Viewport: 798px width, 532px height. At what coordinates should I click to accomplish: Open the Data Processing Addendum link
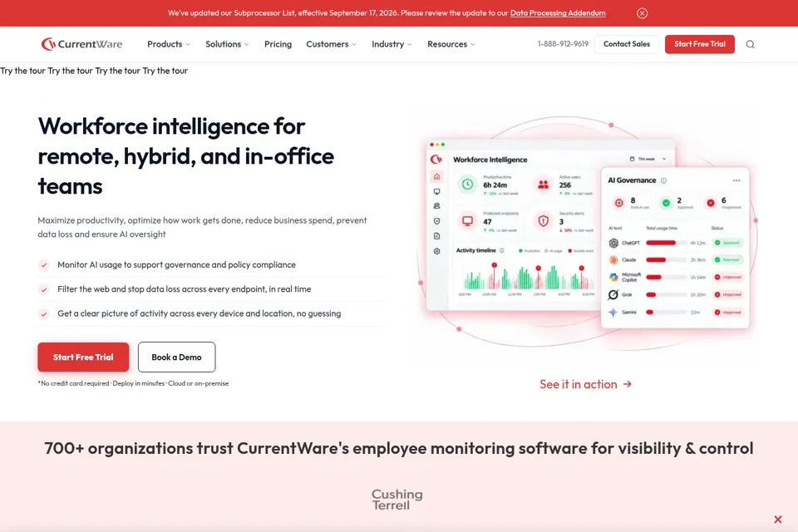(x=558, y=13)
